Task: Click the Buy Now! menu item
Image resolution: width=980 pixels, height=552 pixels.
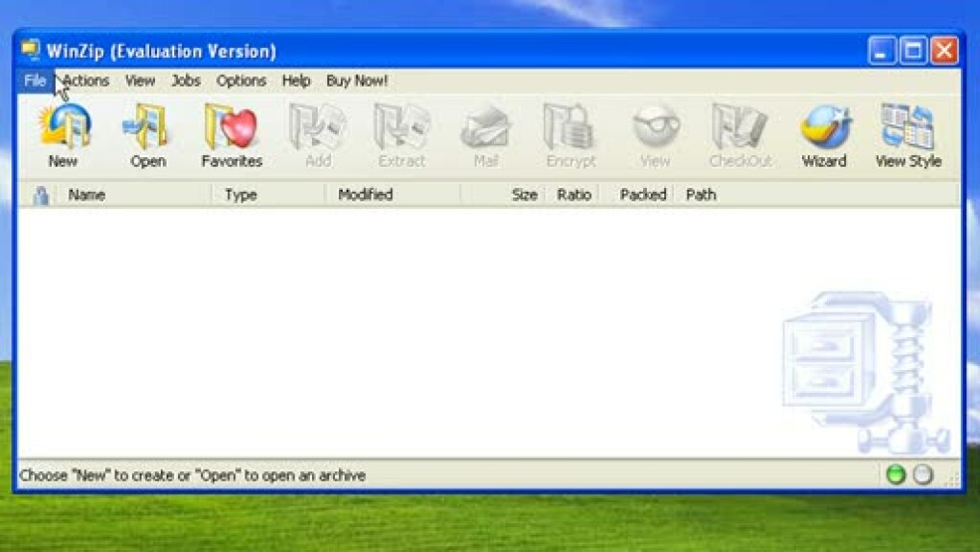Action: click(357, 81)
